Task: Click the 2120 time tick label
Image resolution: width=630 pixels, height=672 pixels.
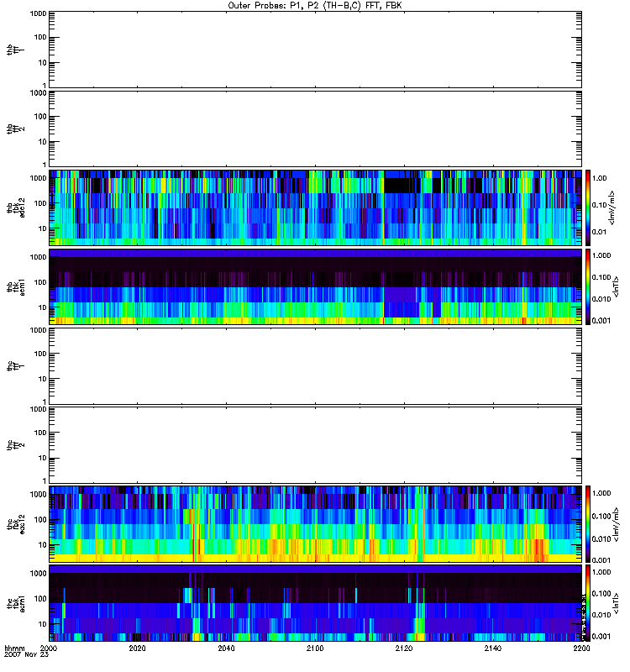Action: (x=404, y=648)
